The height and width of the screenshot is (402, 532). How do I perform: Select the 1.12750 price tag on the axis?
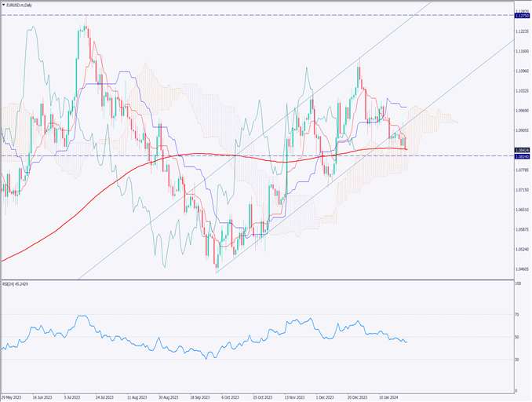(521, 15)
